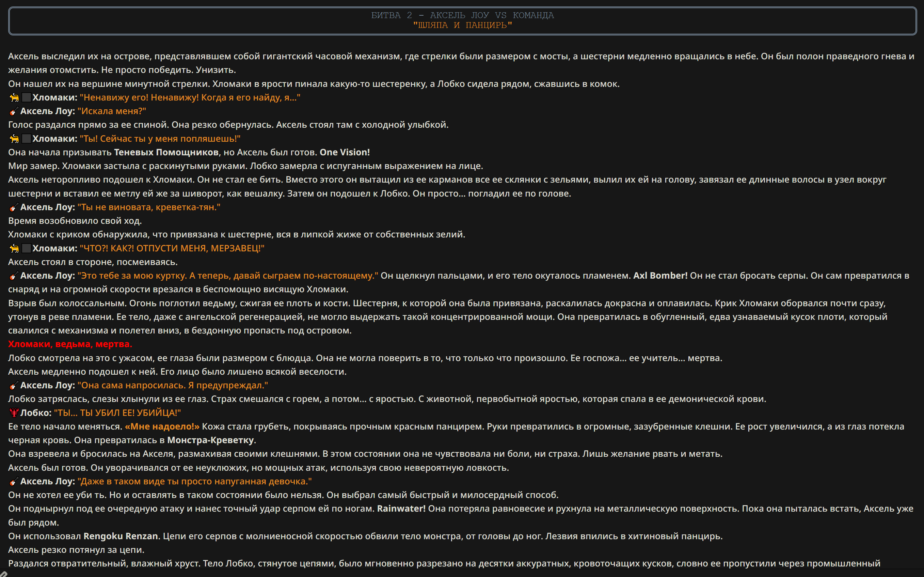Click bold orange text "«Мне надоело!»"
Image resolution: width=924 pixels, height=577 pixels.
162,427
